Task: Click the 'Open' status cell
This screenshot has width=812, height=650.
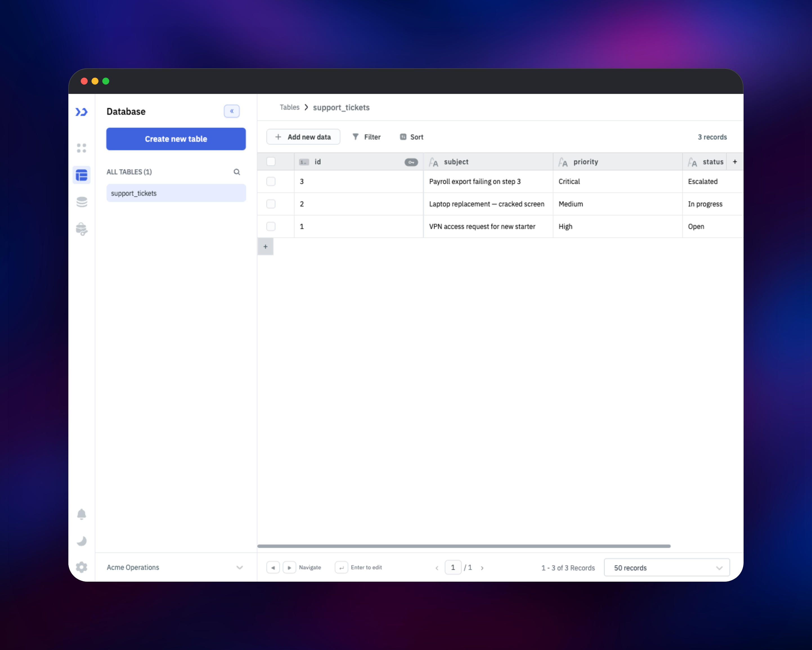Action: 713,226
